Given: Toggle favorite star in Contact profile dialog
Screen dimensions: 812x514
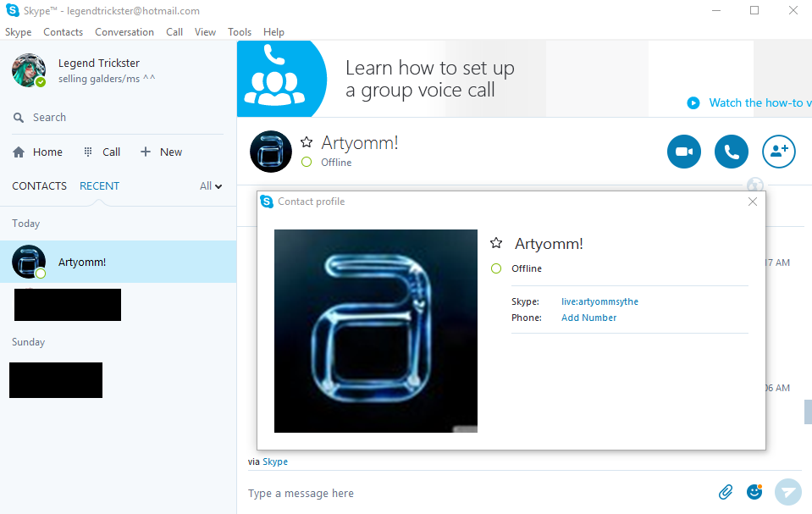Looking at the screenshot, I should tap(496, 242).
